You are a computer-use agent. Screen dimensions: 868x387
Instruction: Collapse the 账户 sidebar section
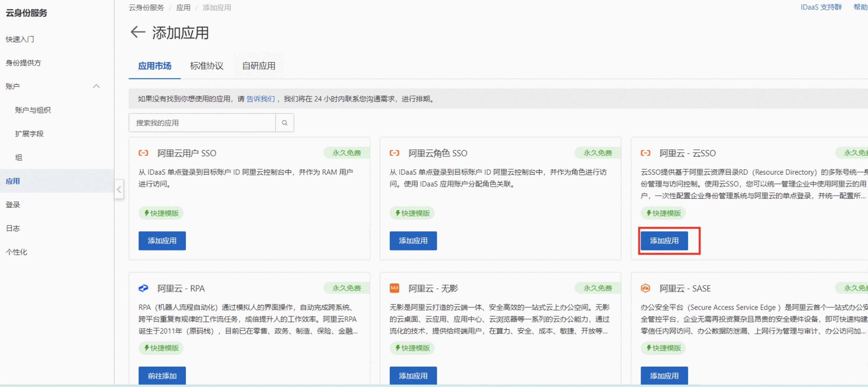pos(96,86)
